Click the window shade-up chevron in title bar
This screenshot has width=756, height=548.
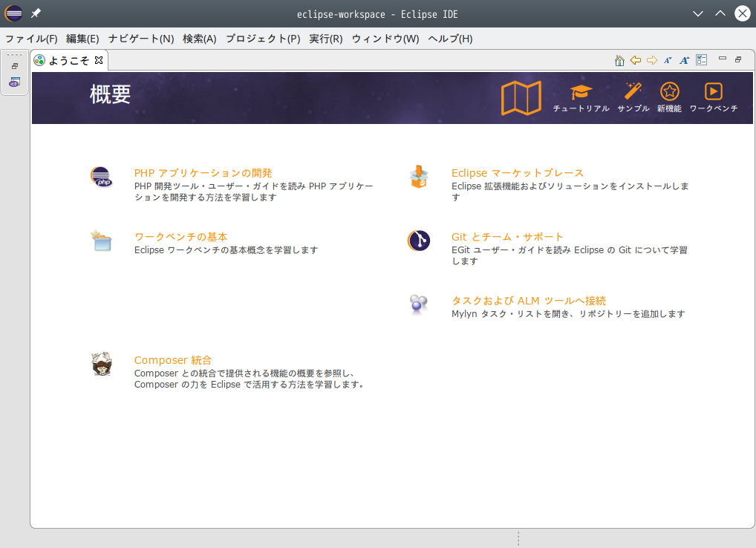(720, 13)
